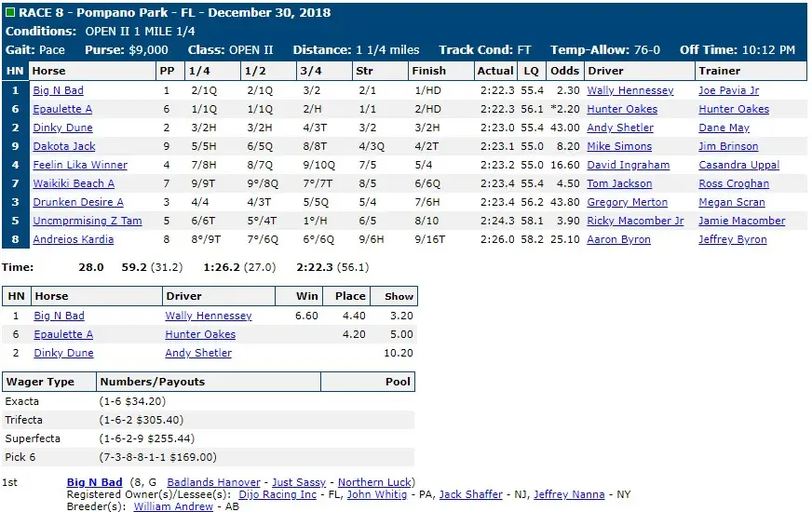Screen dimensions: 812x512
Task: Open driver Gregory Merton link
Action: click(627, 202)
